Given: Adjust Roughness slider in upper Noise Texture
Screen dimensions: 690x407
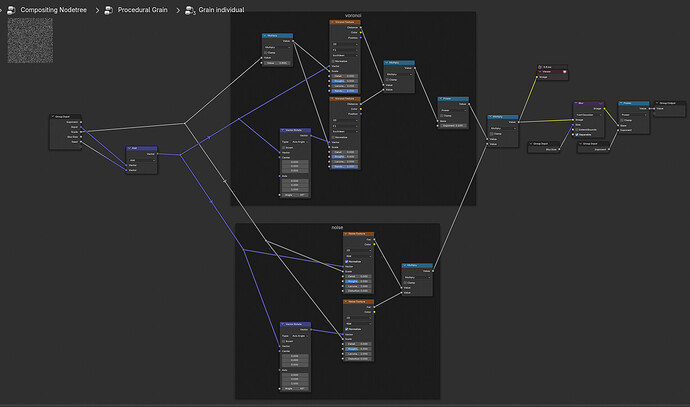Looking at the screenshot, I should click(358, 281).
